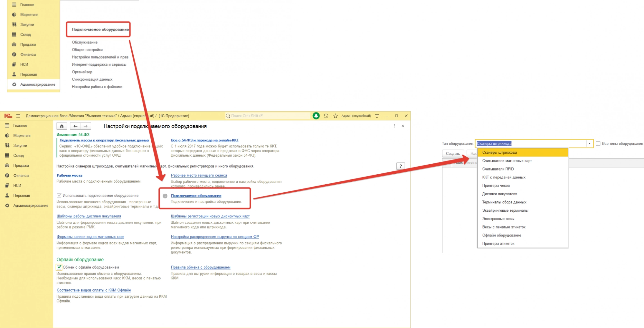Open Интернет-поддержка и сервисы menu item
The image size is (644, 328).
click(x=99, y=64)
